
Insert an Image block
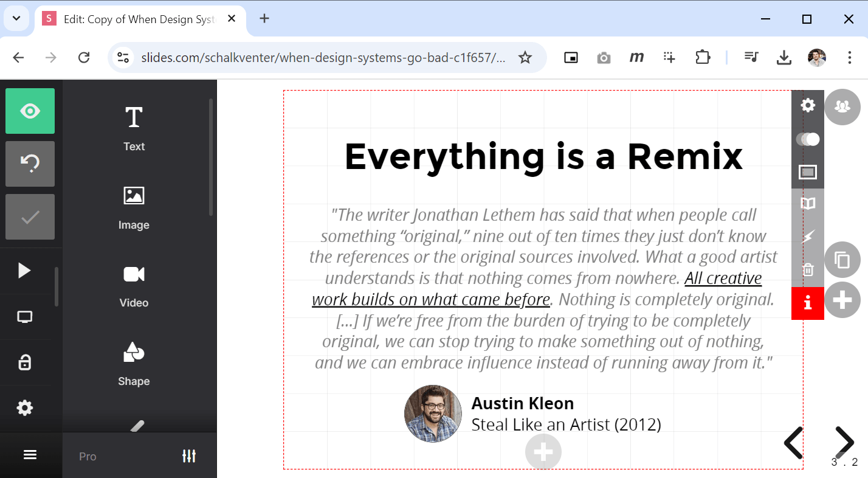(134, 207)
